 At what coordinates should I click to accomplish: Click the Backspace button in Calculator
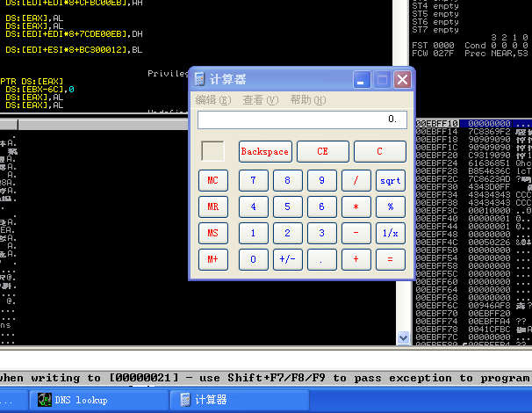coord(265,151)
